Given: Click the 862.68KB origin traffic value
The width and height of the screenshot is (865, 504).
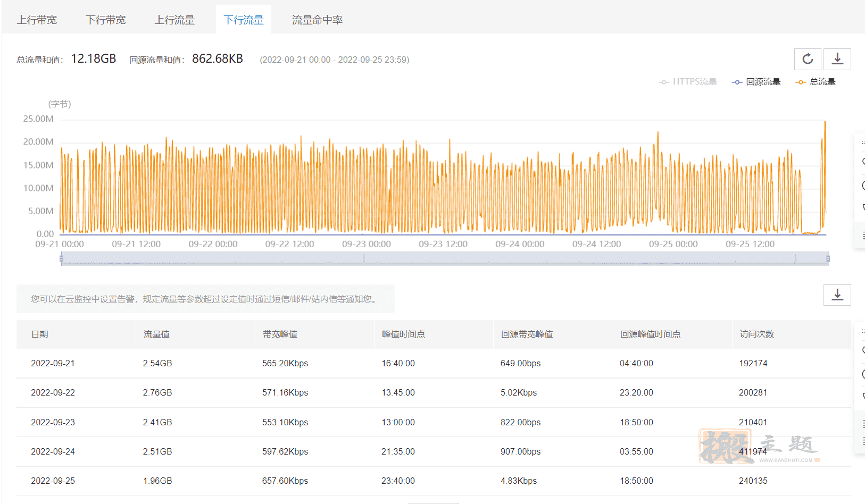Looking at the screenshot, I should (218, 58).
